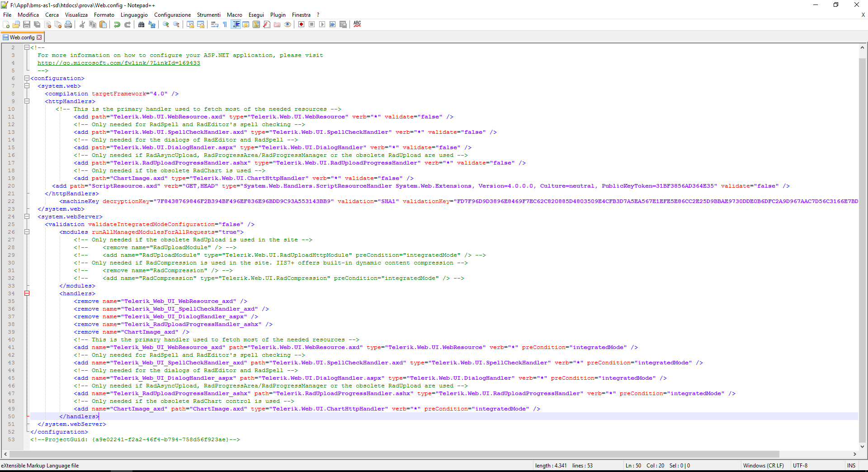Zoom in using the magnifier plus icon
Image resolution: width=868 pixels, height=472 pixels.
coord(166,24)
